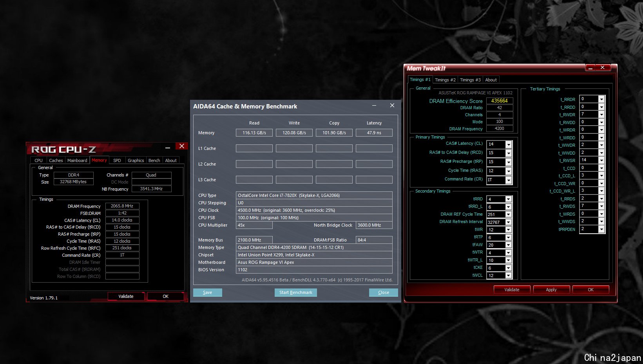This screenshot has height=364, width=643.
Task: Click Close button in AIDA64 benchmark
Action: click(x=384, y=292)
